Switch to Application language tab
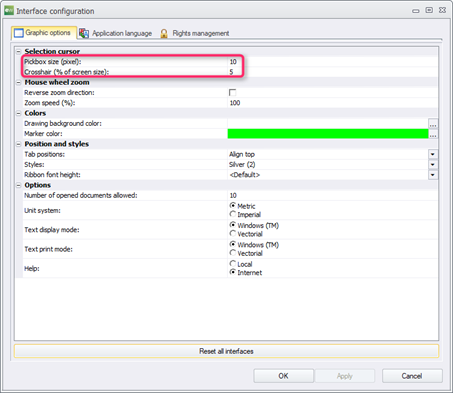 (116, 33)
